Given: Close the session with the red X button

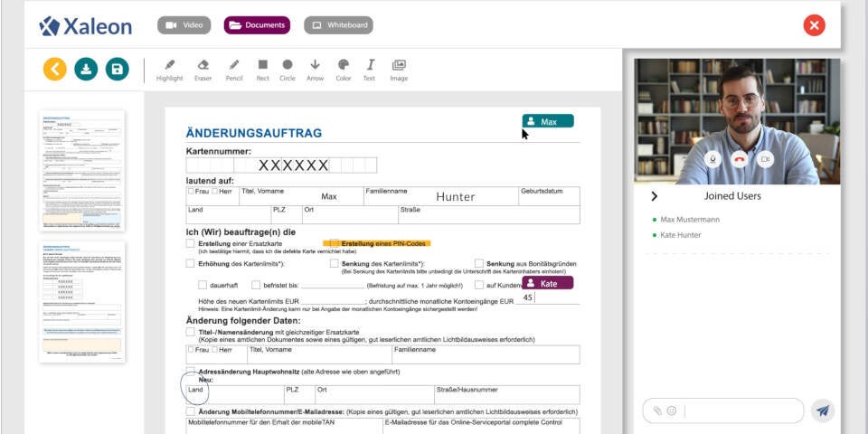Looking at the screenshot, I should pyautogui.click(x=814, y=25).
